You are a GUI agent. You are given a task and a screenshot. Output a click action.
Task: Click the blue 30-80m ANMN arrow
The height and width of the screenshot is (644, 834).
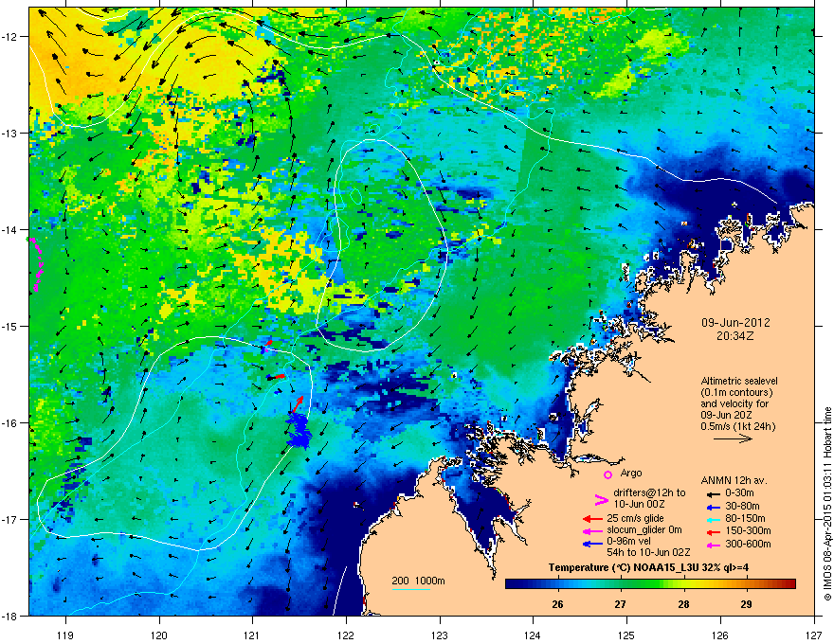point(713,507)
